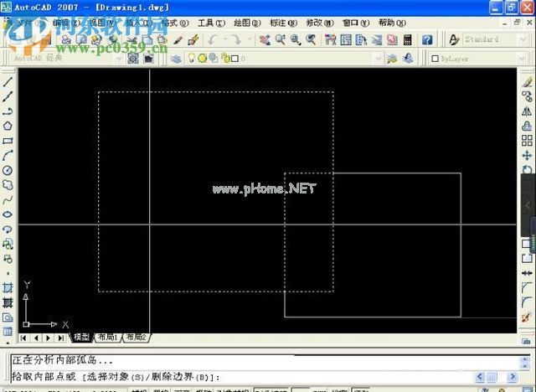The height and width of the screenshot is (392, 536).
Task: Click the Help question mark icon
Action: click(427, 39)
